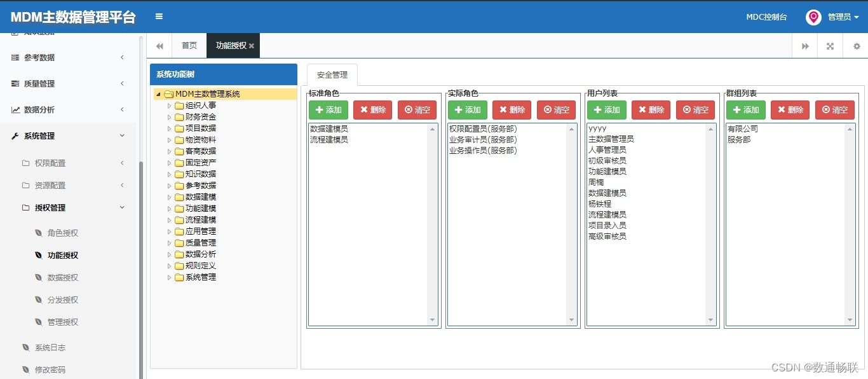Click the 组织人事 folder icon
Screen dimensions: 868x379
pos(179,106)
